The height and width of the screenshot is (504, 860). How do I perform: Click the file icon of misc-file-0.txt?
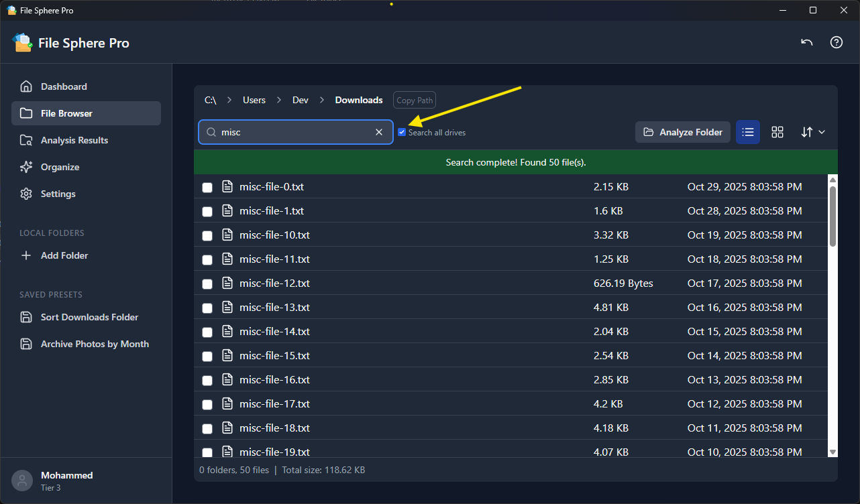(x=227, y=186)
